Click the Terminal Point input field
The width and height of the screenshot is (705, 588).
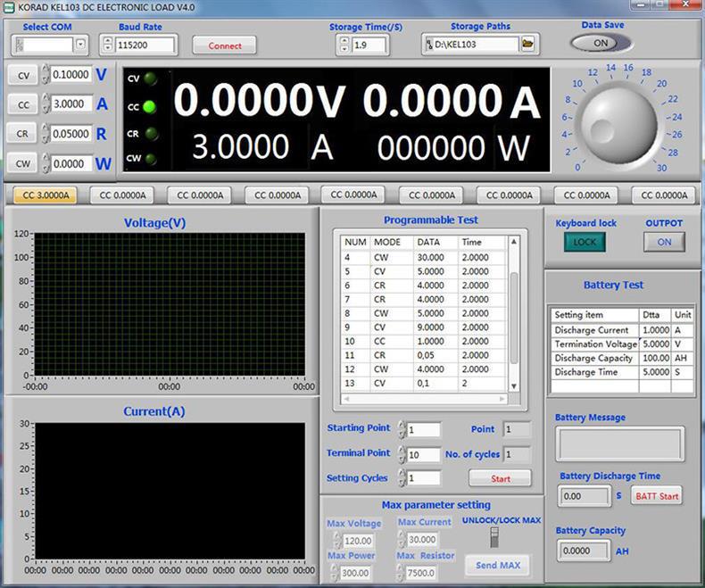pyautogui.click(x=423, y=454)
